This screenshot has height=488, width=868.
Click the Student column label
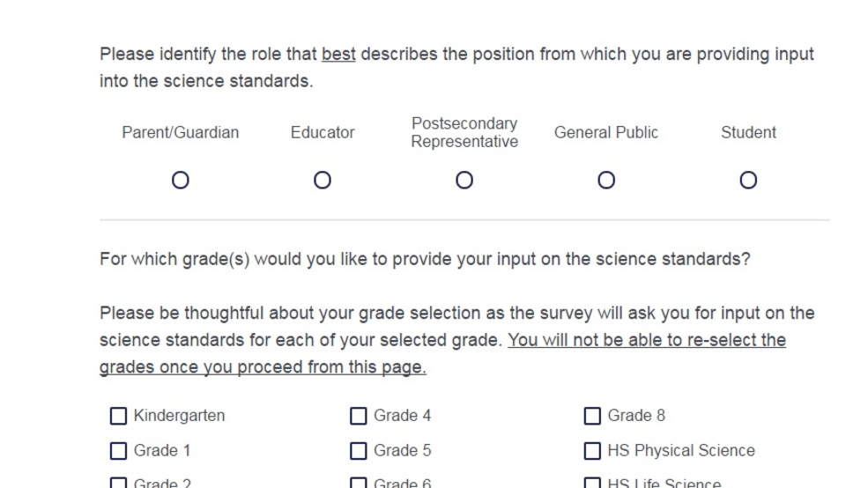pos(748,133)
